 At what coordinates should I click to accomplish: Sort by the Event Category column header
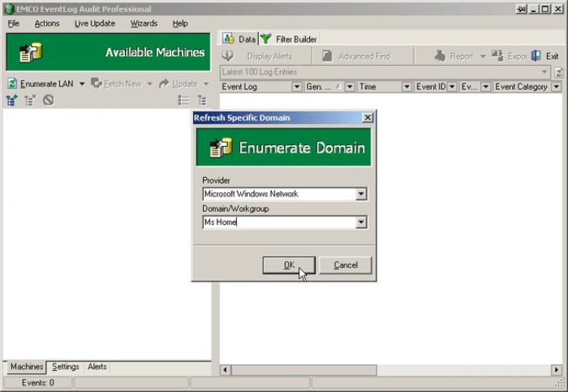click(521, 87)
